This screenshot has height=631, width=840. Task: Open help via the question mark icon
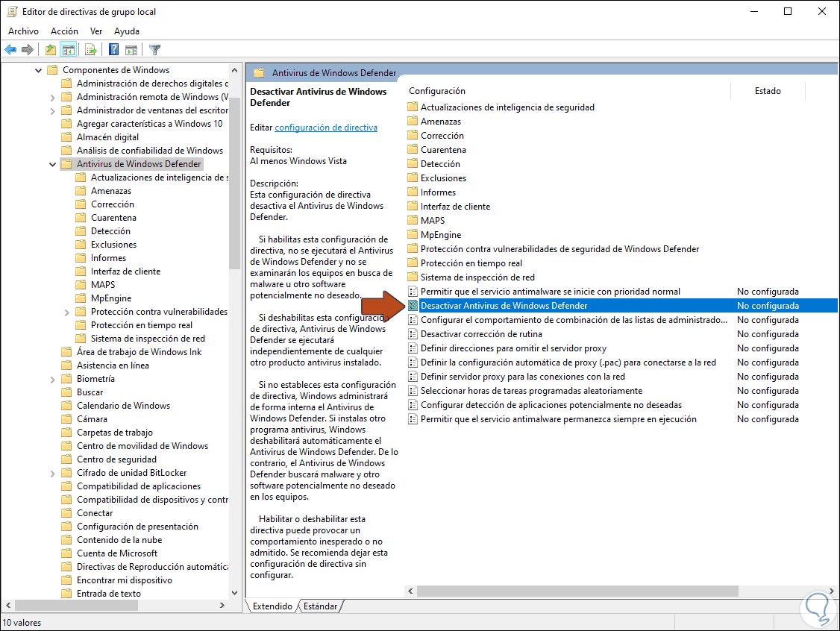coord(113,50)
